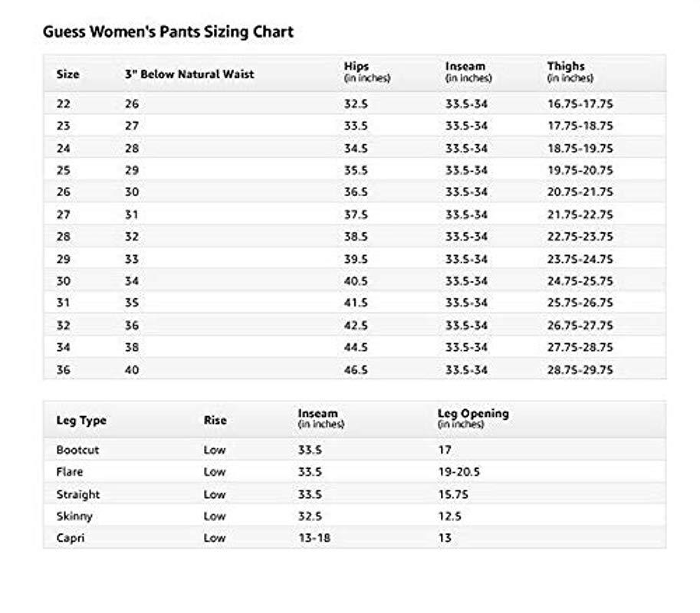Select the Capri leg type row label
This screenshot has width=700, height=613.
(x=71, y=538)
